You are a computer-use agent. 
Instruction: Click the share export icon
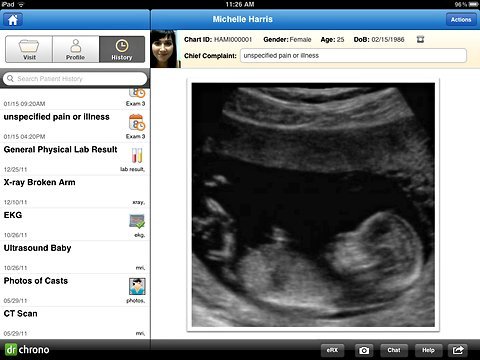(x=458, y=350)
